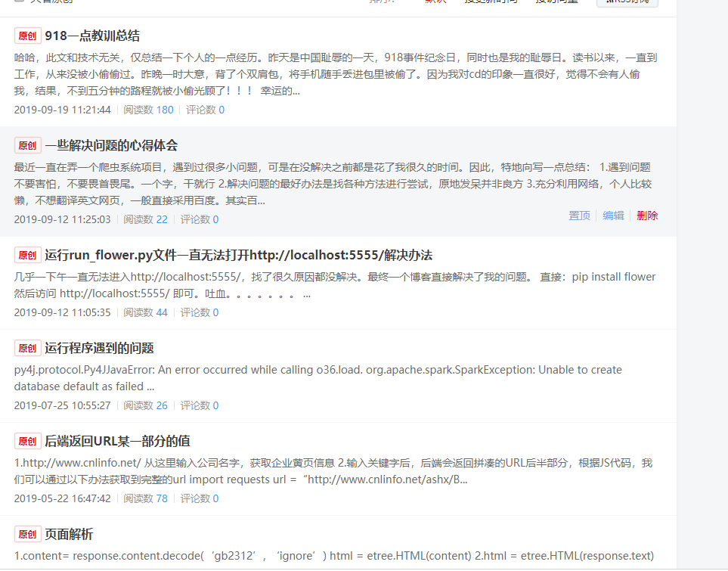Click the 原创 badge beside '运行程序遇到的问题'
This screenshot has width=728, height=571.
click(28, 348)
